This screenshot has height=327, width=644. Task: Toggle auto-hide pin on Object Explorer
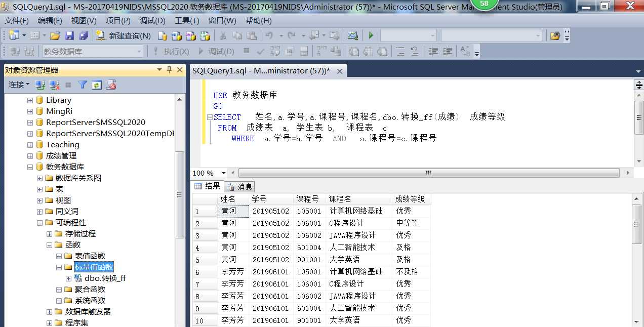[x=169, y=70]
